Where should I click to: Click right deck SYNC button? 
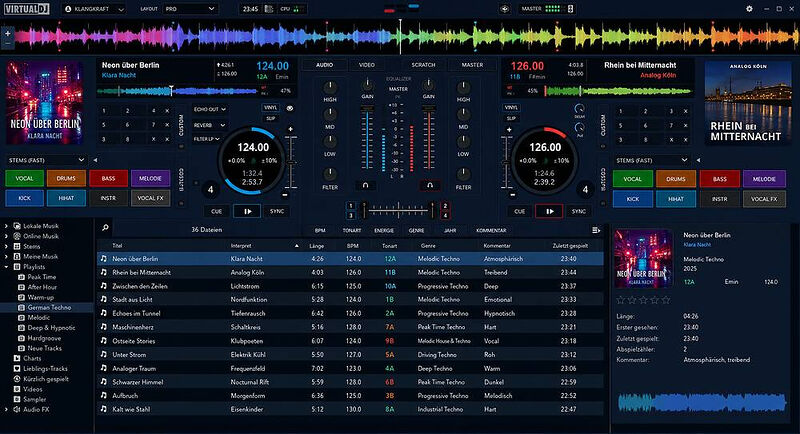(579, 211)
